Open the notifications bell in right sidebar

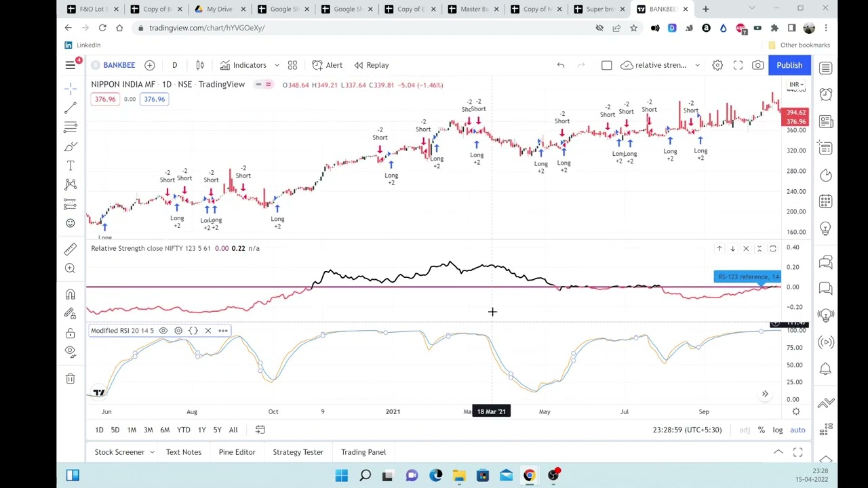[x=825, y=369]
